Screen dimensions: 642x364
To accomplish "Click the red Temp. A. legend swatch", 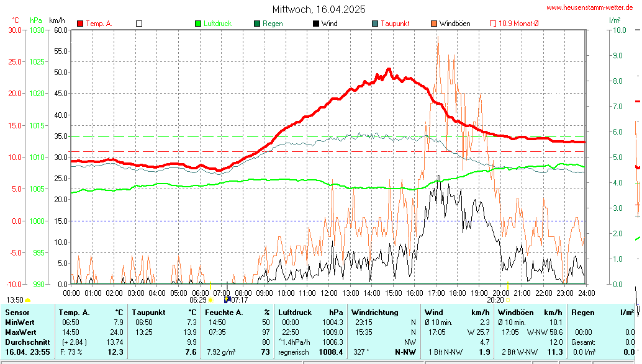I will pyautogui.click(x=80, y=24).
